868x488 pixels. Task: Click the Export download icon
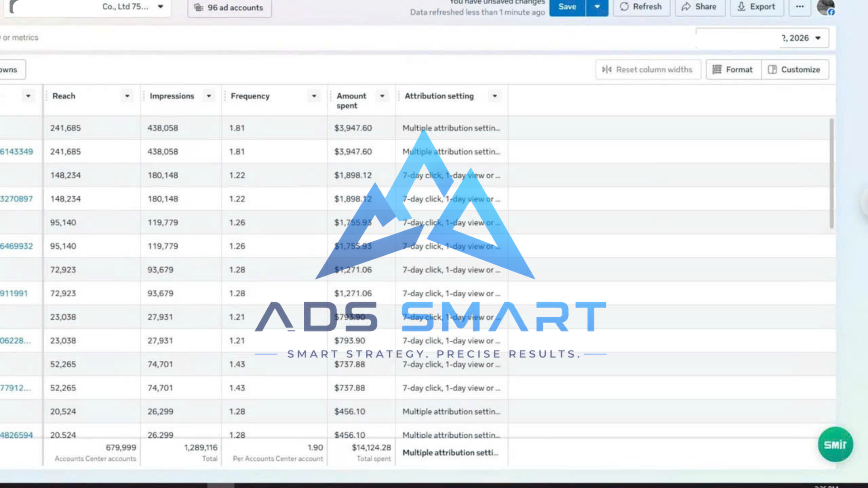pos(741,7)
